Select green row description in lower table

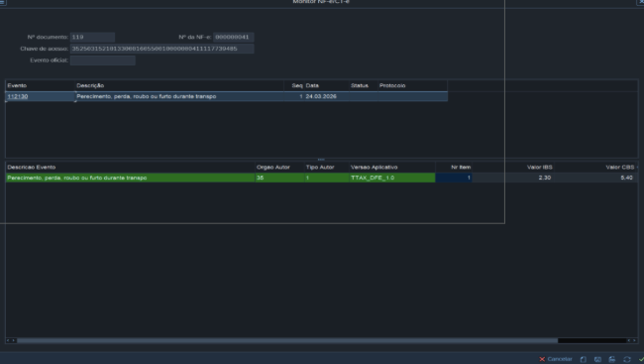(x=130, y=178)
